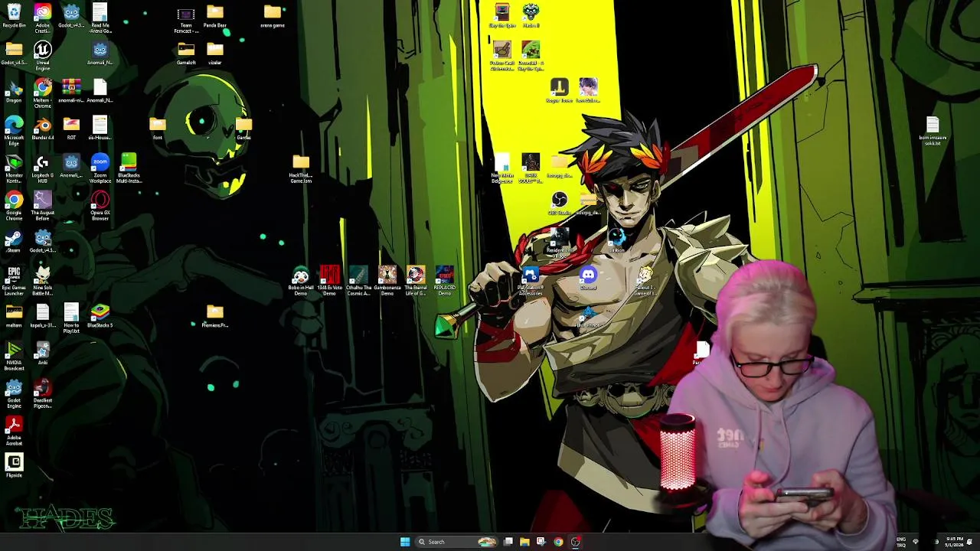Select BlueStacks Multi-Instance icon
Viewport: 980px width, 551px height.
(x=129, y=168)
